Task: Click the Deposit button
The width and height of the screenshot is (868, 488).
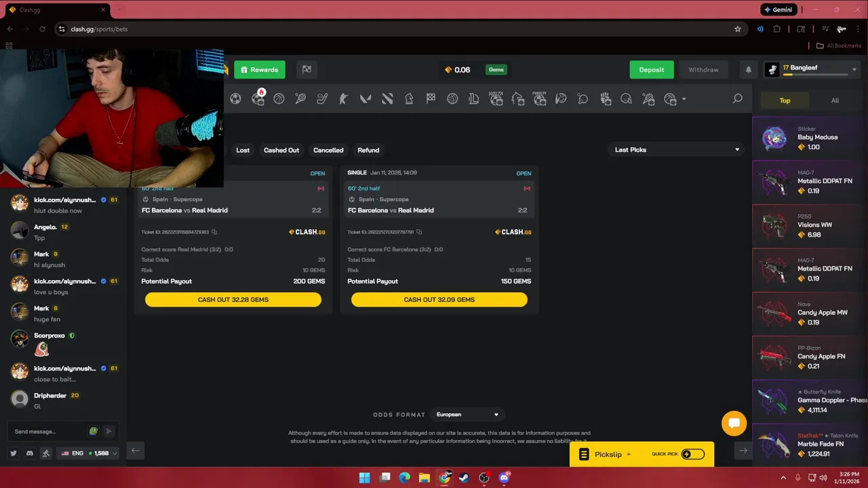Action: tap(652, 70)
